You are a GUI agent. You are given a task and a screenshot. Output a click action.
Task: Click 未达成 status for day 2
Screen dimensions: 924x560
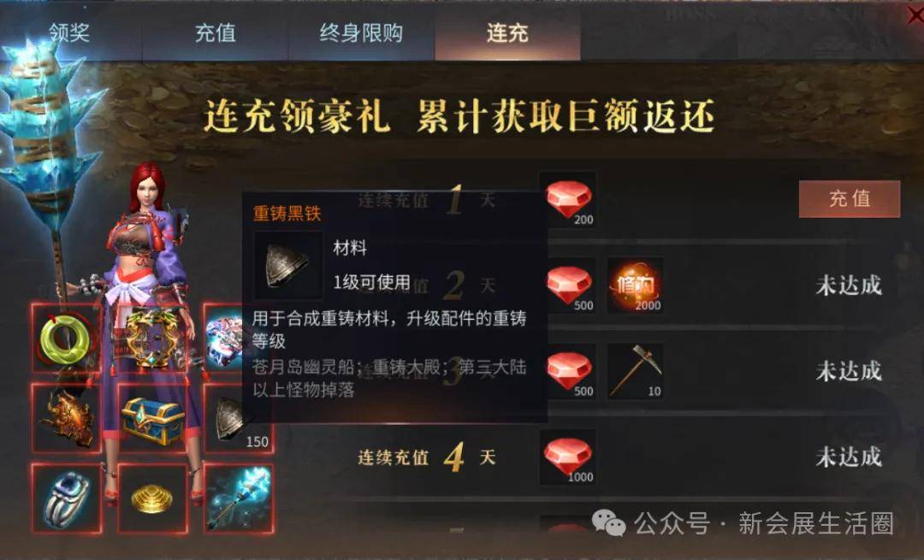point(849,286)
